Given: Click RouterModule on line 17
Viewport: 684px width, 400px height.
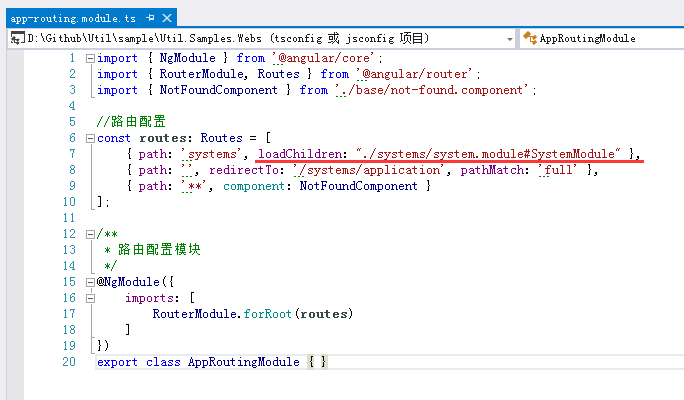Looking at the screenshot, I should point(195,314).
